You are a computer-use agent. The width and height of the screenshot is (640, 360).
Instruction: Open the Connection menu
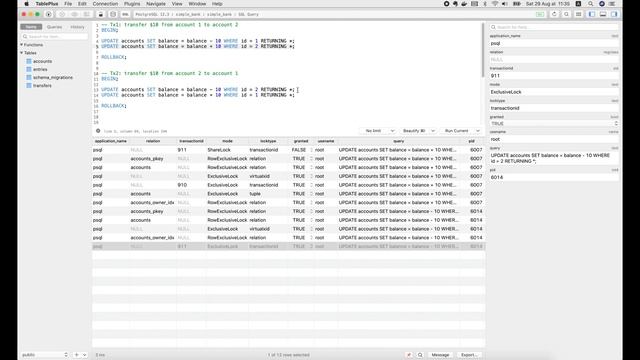(x=105, y=4)
